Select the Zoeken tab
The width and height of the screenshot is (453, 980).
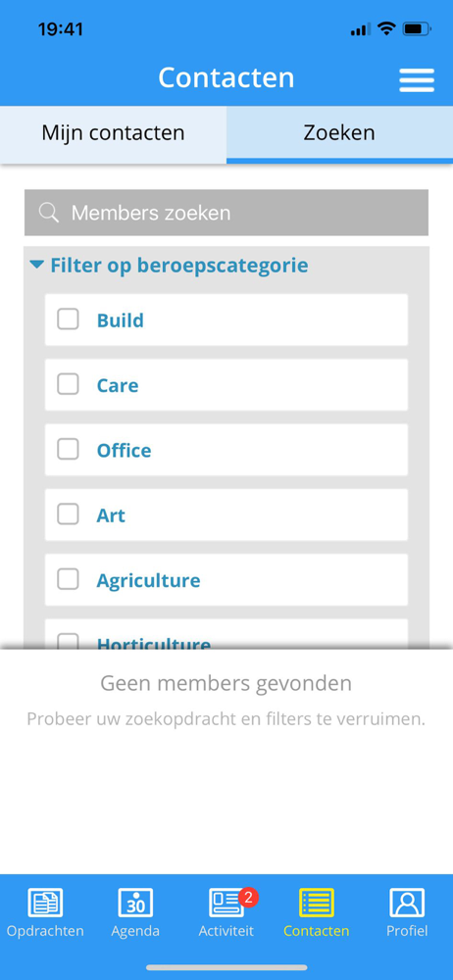tap(339, 133)
